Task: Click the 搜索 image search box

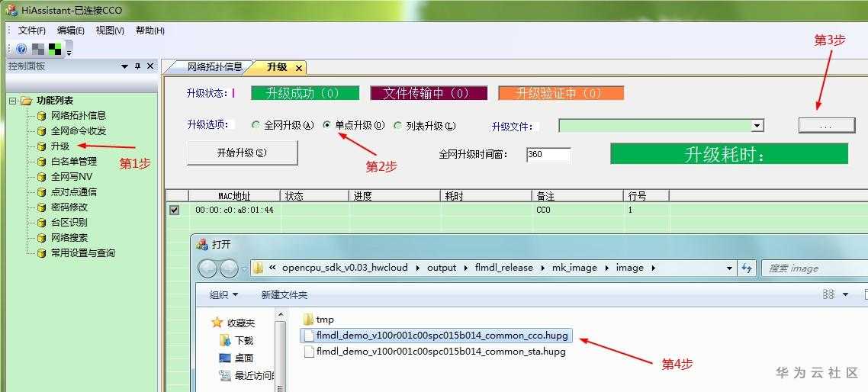Action: pyautogui.click(x=814, y=268)
